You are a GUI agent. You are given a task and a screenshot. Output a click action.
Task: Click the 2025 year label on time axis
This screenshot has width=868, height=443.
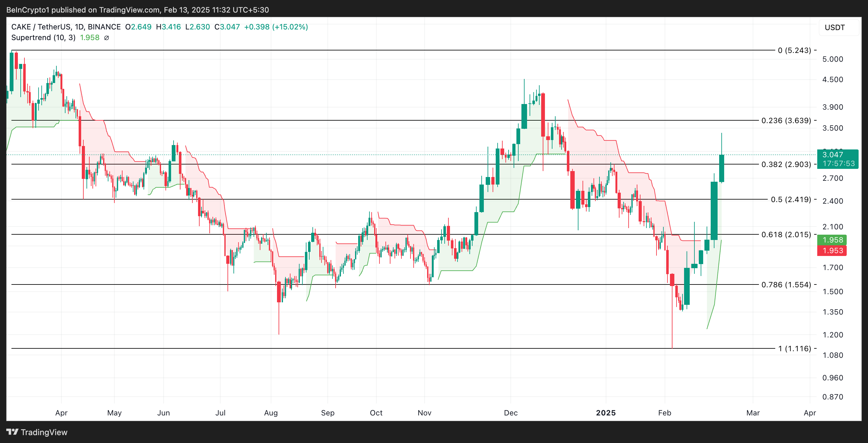pos(605,413)
